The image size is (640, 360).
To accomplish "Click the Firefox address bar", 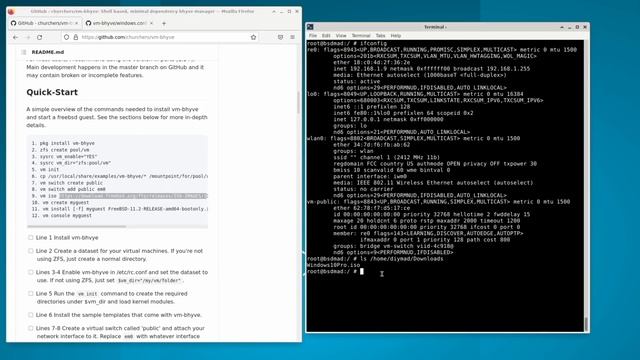I will (x=161, y=37).
